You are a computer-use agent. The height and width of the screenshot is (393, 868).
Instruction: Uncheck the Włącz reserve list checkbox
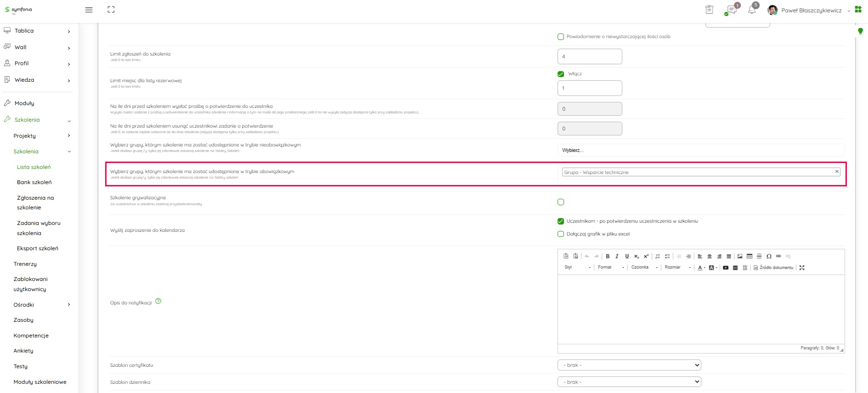[x=561, y=74]
